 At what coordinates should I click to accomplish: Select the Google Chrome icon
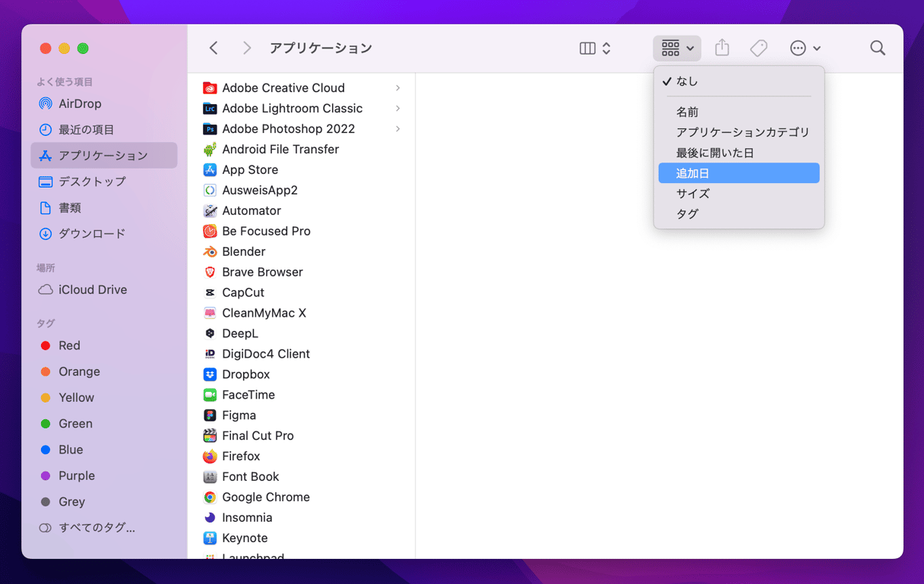click(x=210, y=497)
